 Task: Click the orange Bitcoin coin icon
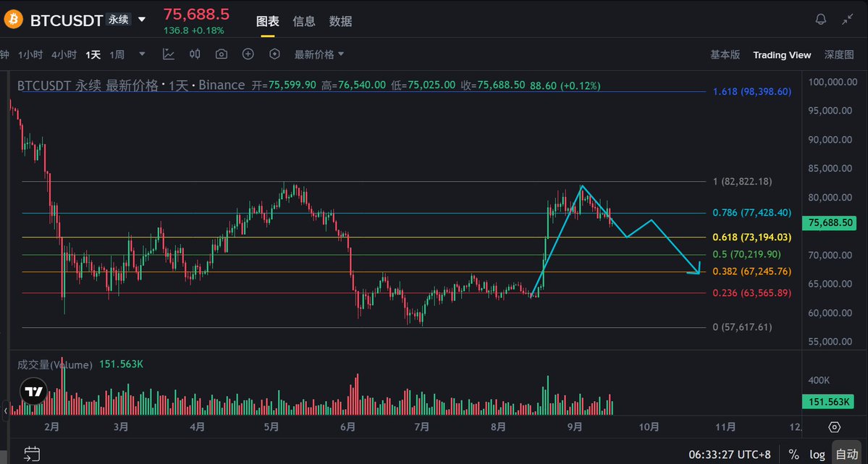point(13,20)
